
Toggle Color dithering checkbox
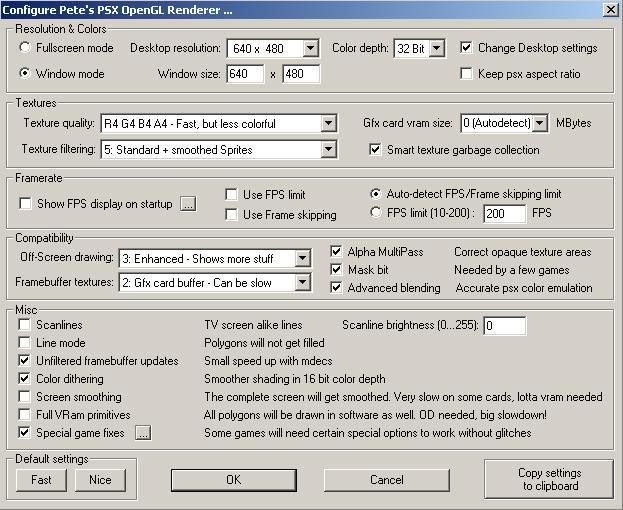(24, 378)
